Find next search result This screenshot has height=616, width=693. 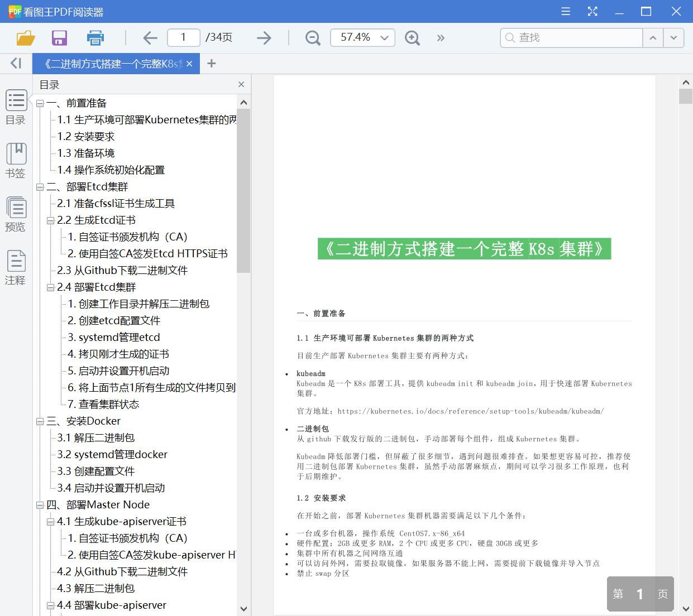pyautogui.click(x=674, y=38)
